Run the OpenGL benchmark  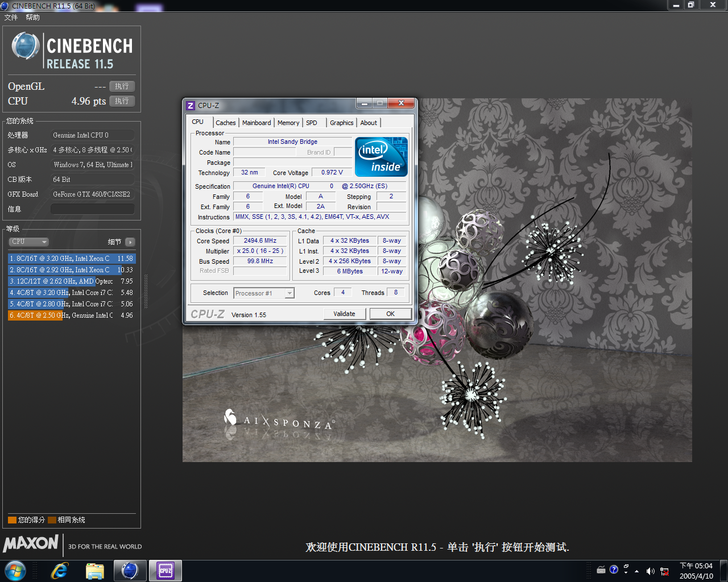pos(122,86)
